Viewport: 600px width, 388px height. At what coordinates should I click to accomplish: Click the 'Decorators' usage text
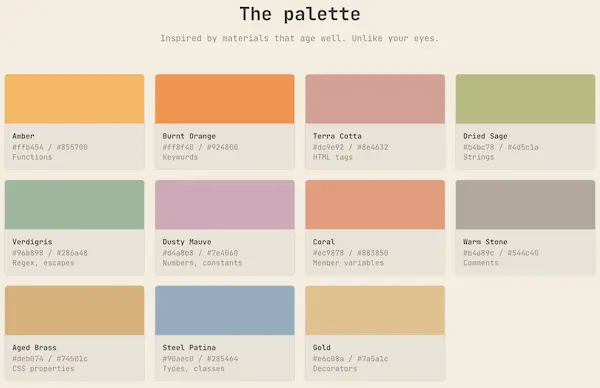(335, 368)
